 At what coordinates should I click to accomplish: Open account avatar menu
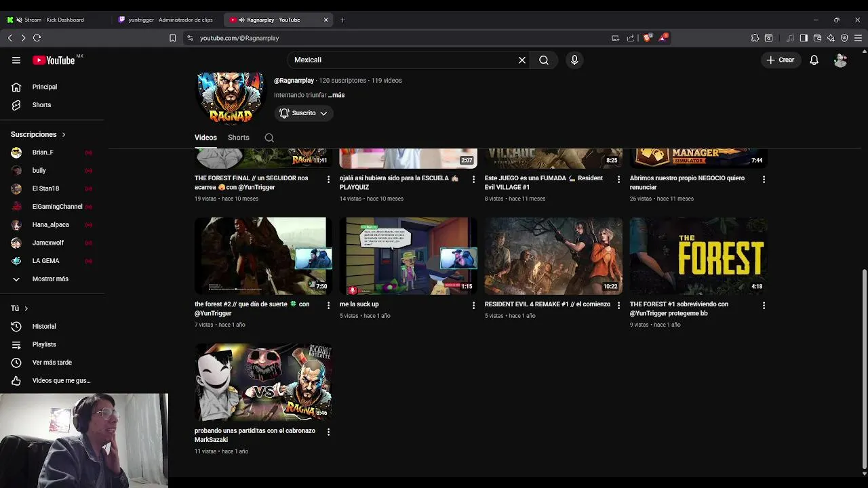click(x=840, y=60)
